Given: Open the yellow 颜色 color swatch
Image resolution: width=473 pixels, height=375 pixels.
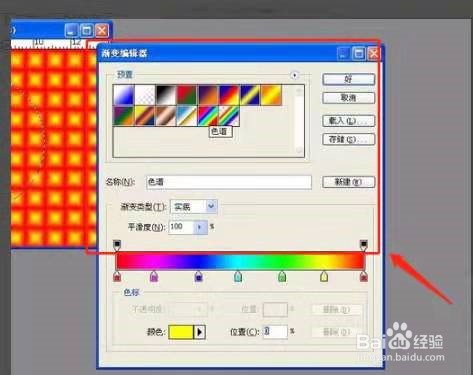Looking at the screenshot, I should point(181,332).
